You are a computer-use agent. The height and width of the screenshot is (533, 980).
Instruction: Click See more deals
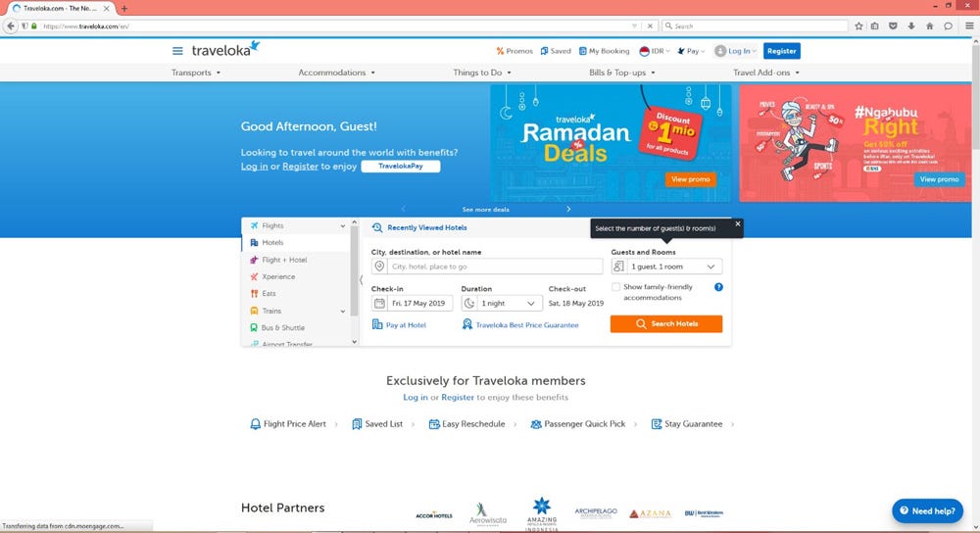pos(486,210)
